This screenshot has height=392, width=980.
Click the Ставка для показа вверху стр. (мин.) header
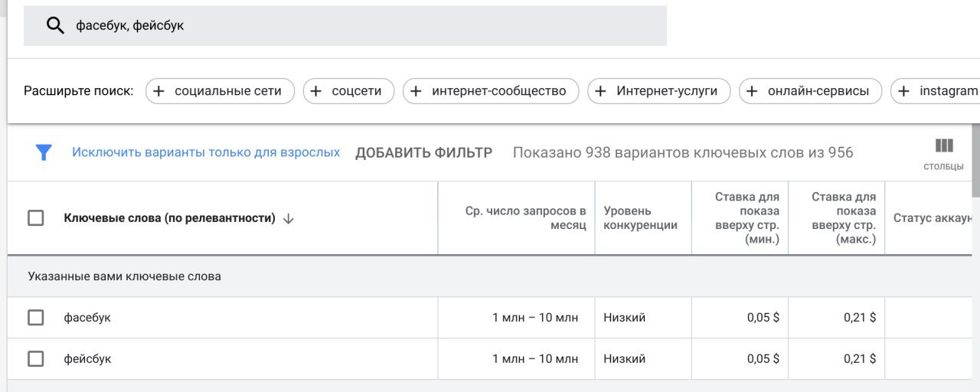tap(746, 218)
